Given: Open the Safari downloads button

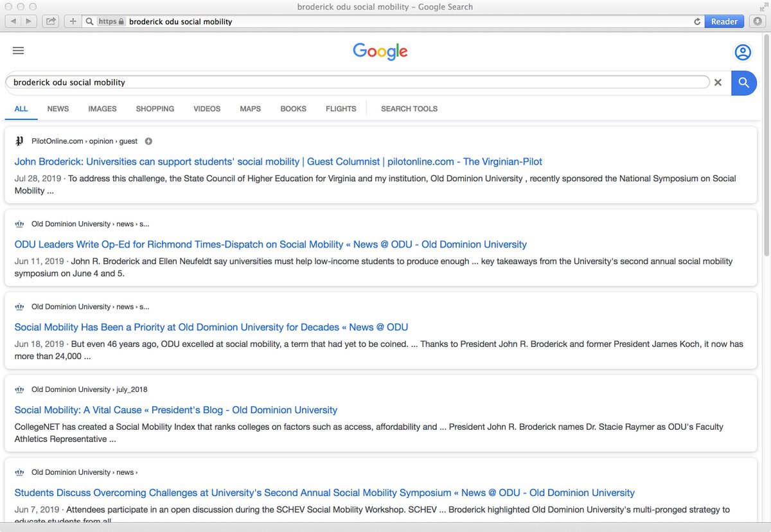Looking at the screenshot, I should (758, 21).
